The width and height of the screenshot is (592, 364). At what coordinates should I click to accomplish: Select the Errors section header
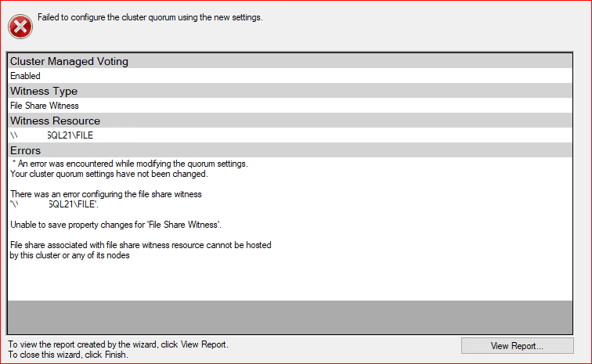coord(25,150)
